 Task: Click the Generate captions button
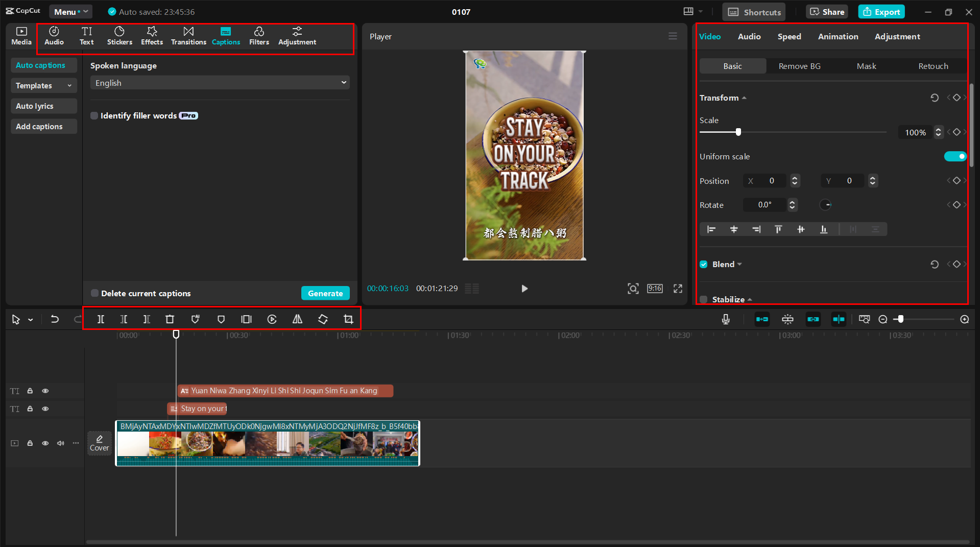(325, 293)
